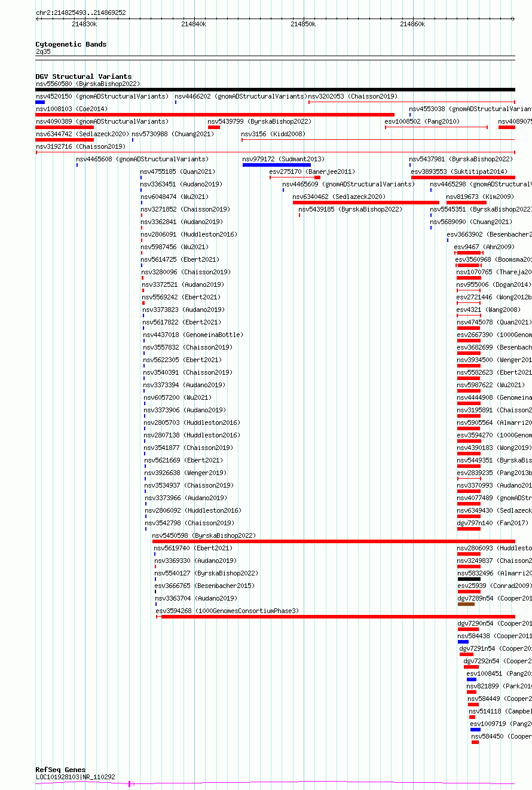Select the magenta exon block of LOC101928103
Image resolution: width=532 pixels, height=790 pixels.
click(x=130, y=783)
